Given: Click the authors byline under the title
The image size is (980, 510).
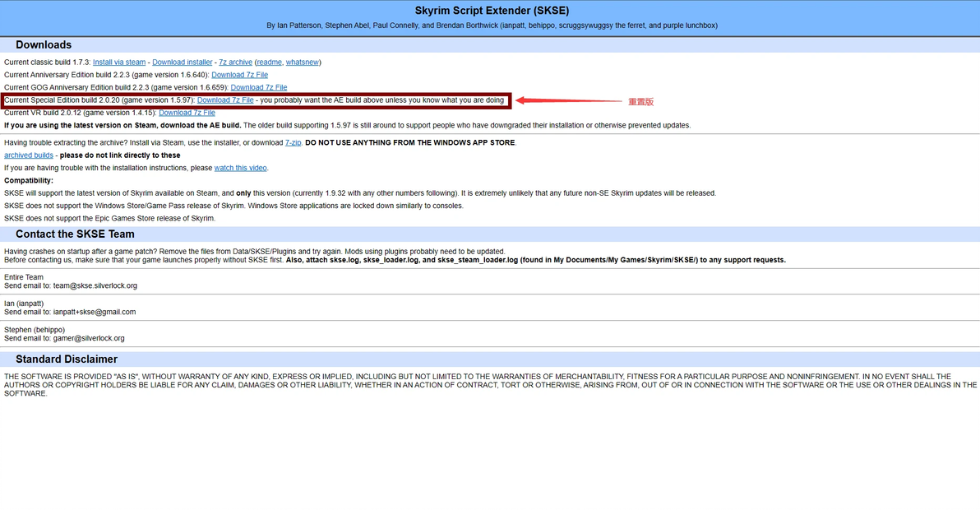Looking at the screenshot, I should pos(492,25).
